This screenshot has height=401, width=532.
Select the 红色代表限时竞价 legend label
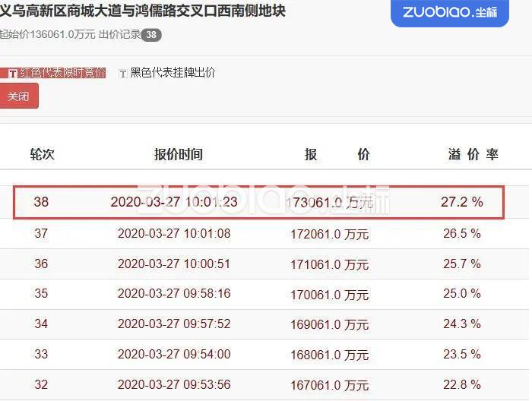click(62, 73)
